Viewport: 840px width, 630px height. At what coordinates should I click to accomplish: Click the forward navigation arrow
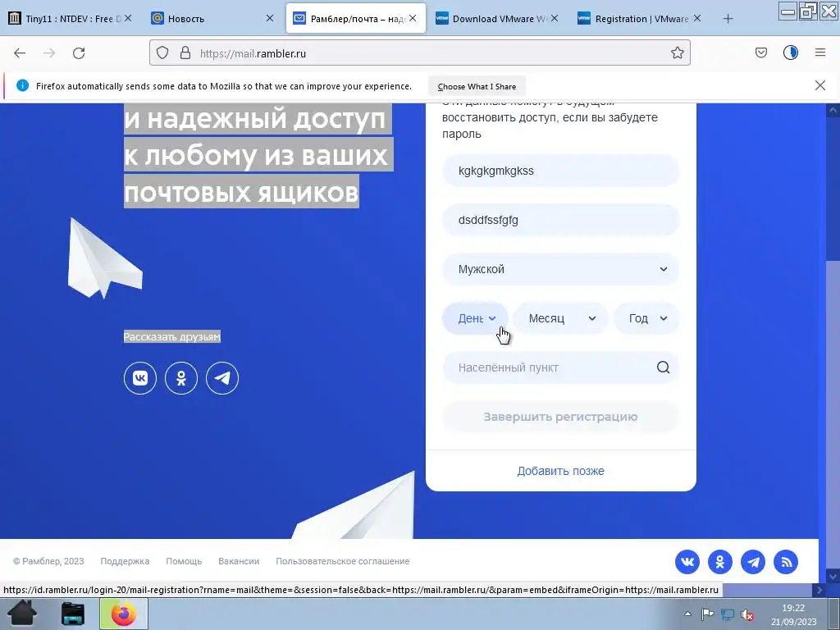(x=49, y=53)
